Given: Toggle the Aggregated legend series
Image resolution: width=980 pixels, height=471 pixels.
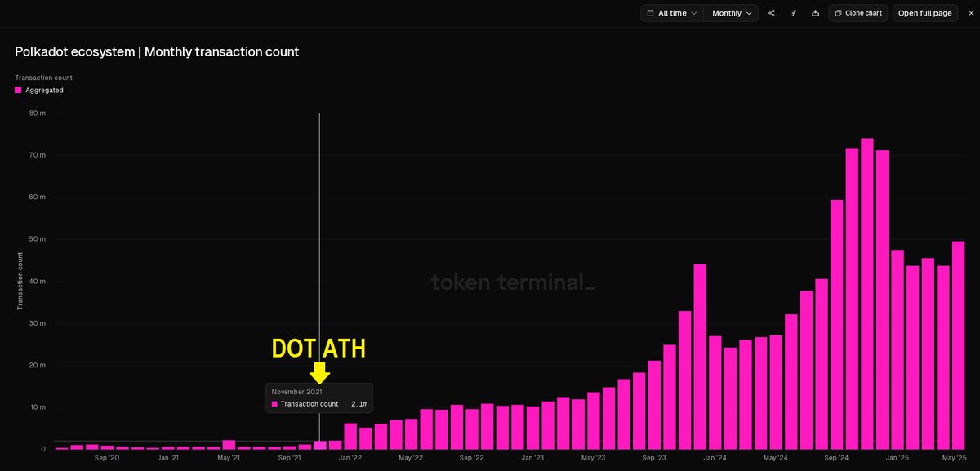Looking at the screenshot, I should 39,91.
